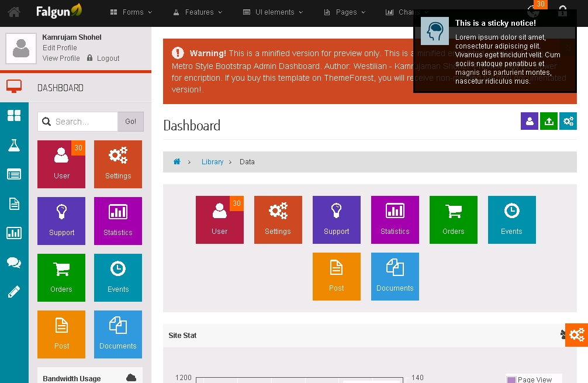Screen dimensions: 588x383
Task: Expand the Features dropdown menu
Action: pos(198,12)
